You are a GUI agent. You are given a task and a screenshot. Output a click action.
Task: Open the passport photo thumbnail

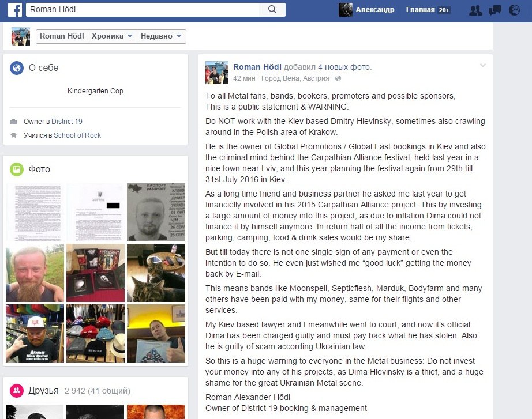pos(156,212)
